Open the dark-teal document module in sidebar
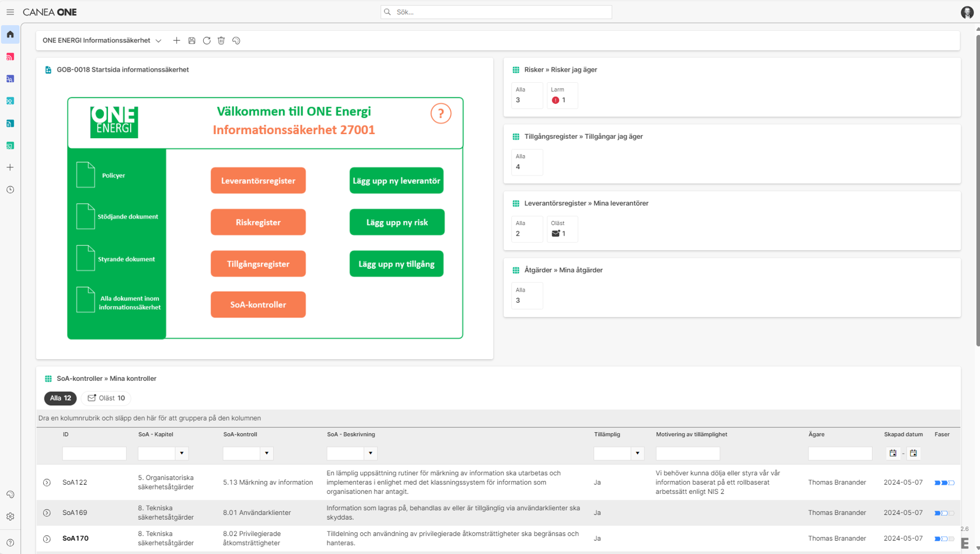Image resolution: width=980 pixels, height=554 pixels. pos(10,123)
